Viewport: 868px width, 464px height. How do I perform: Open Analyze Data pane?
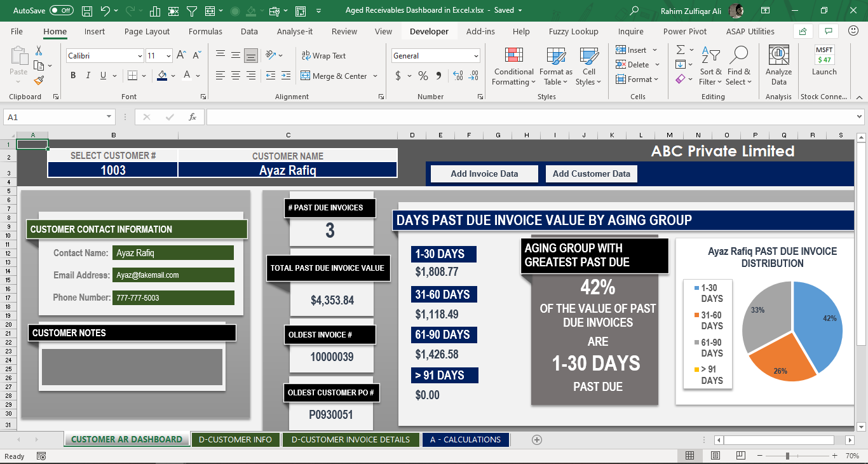click(x=778, y=65)
